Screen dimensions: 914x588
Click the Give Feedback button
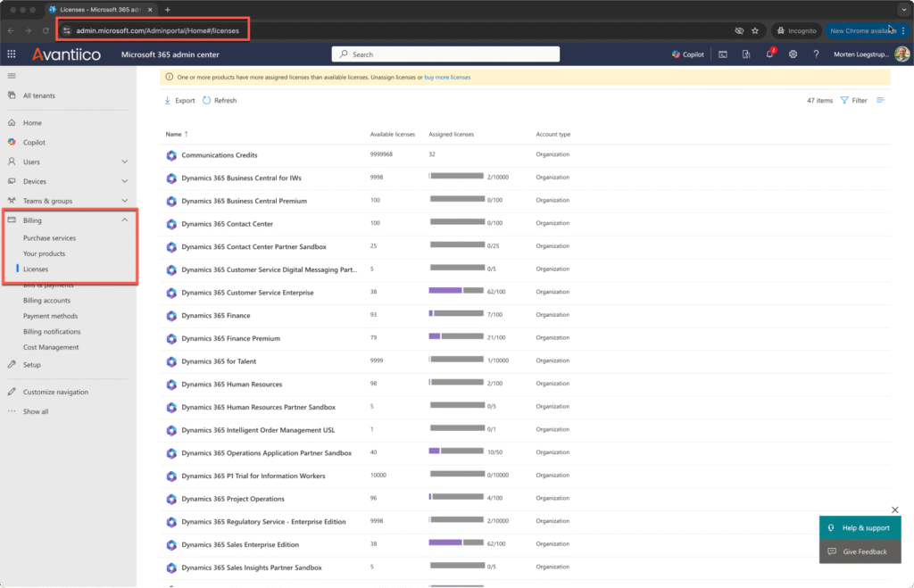coord(860,552)
